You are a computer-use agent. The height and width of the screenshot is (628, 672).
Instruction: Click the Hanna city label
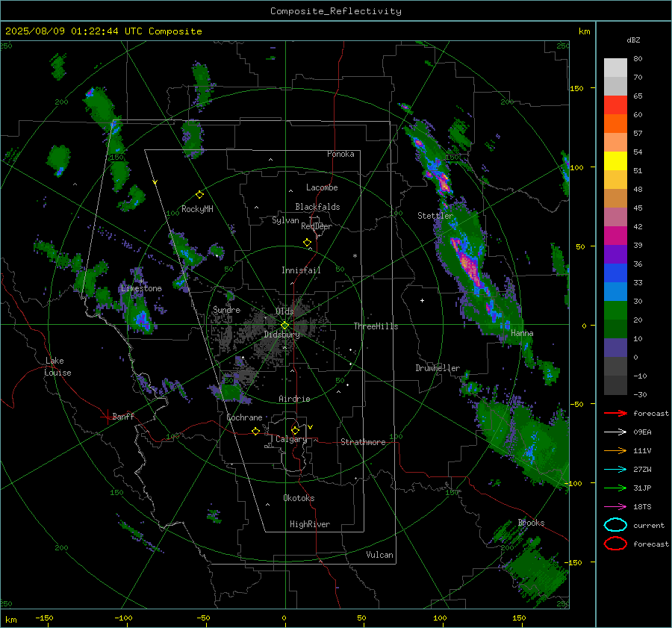coord(522,333)
